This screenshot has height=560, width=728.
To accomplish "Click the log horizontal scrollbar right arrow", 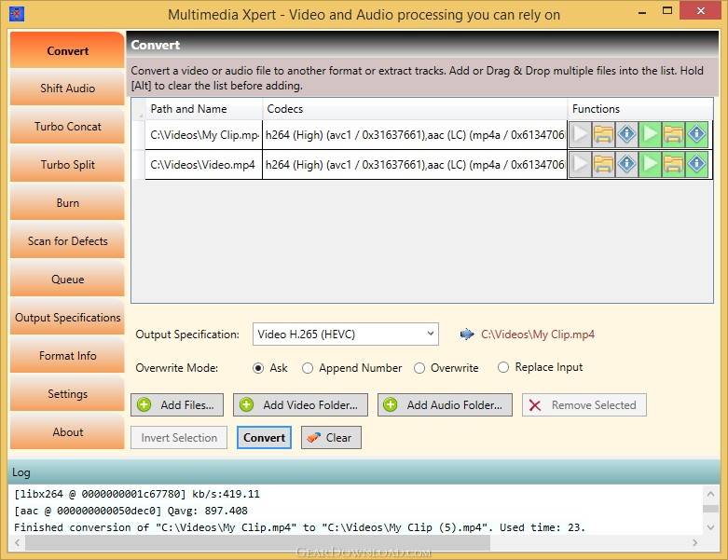I will [x=694, y=542].
